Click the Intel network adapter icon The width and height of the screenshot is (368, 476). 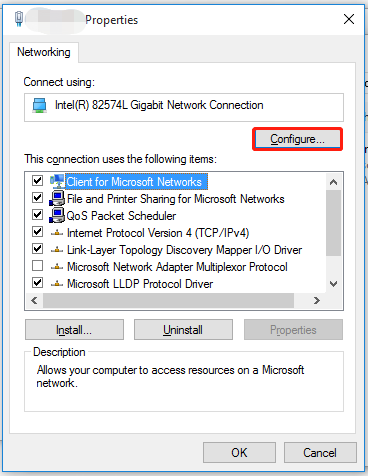pyautogui.click(x=40, y=106)
